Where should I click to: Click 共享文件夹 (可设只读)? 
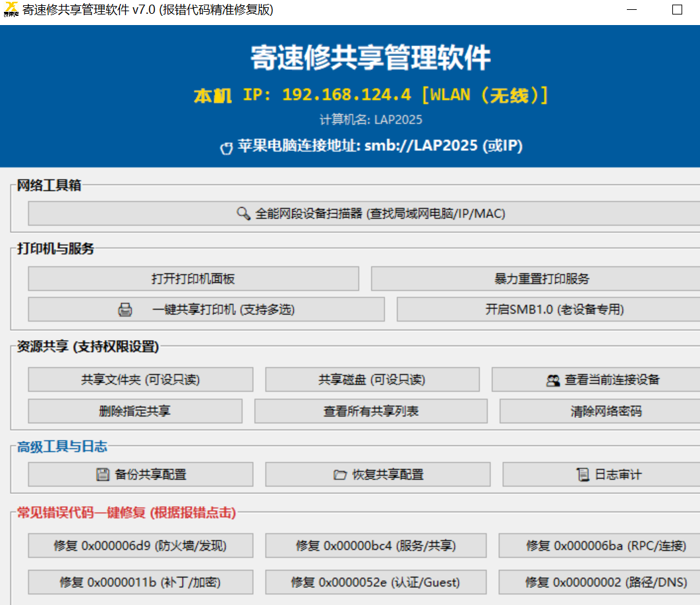[140, 379]
